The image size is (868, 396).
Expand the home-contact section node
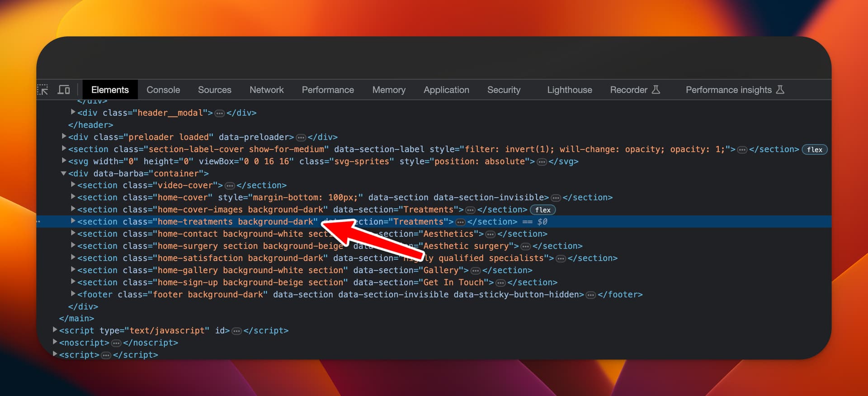pos(73,233)
